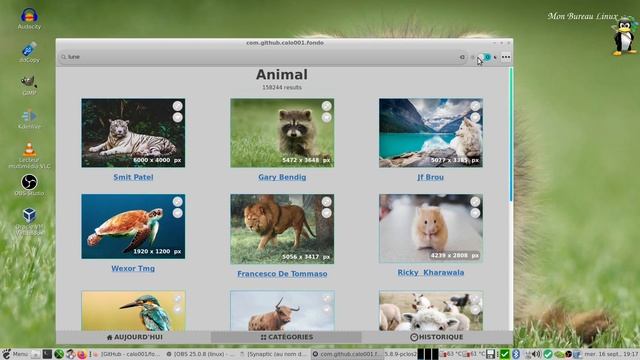Viewport: 640px width, 360px height.
Task: Launch Kdenlive from the desktop
Action: pos(29,119)
